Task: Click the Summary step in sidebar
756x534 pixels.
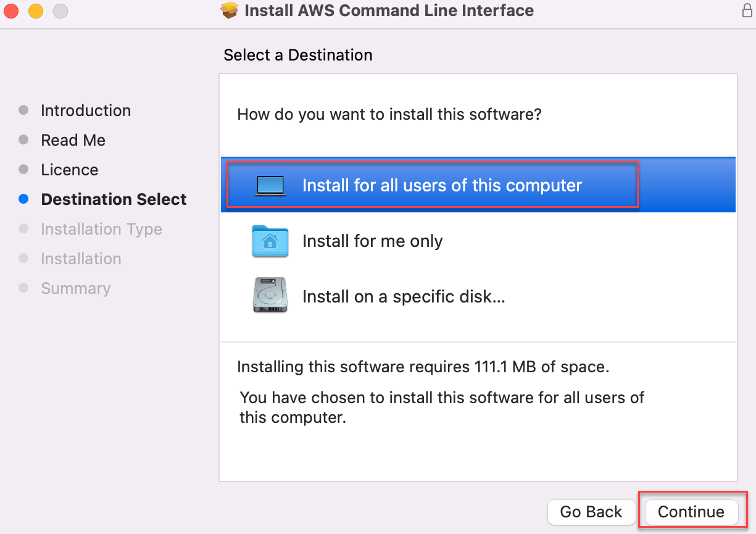Action: tap(75, 288)
